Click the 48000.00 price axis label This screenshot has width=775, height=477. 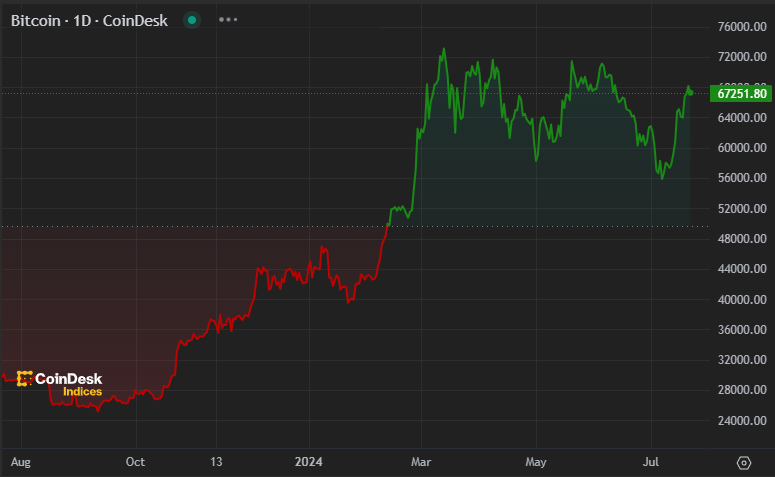(742, 239)
